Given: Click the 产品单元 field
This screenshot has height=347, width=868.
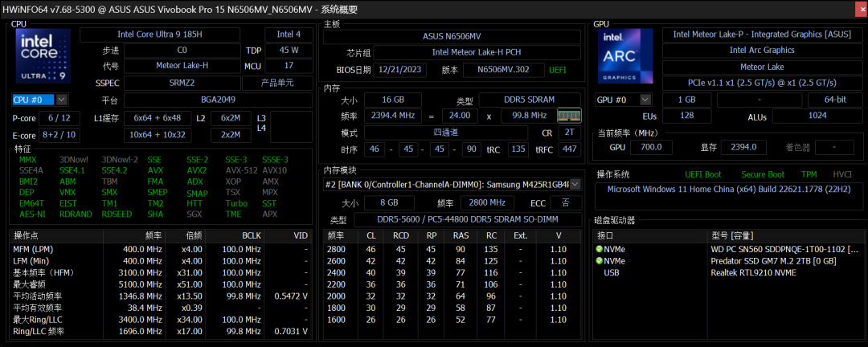Looking at the screenshot, I should (x=277, y=84).
